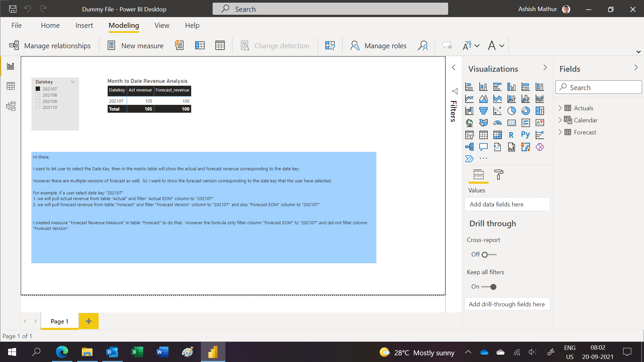The height and width of the screenshot is (362, 644).
Task: Click the Quick measure icon
Action: (x=179, y=45)
